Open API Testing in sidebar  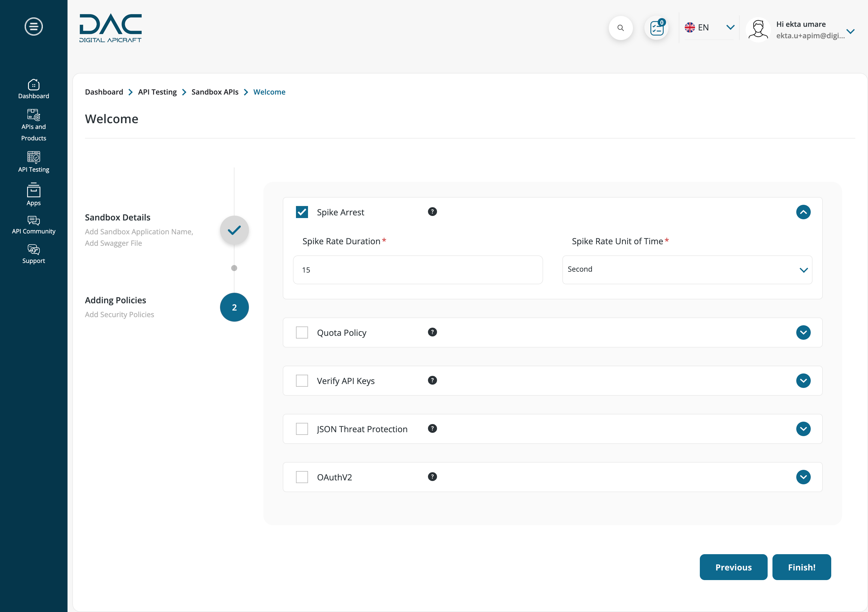34,162
